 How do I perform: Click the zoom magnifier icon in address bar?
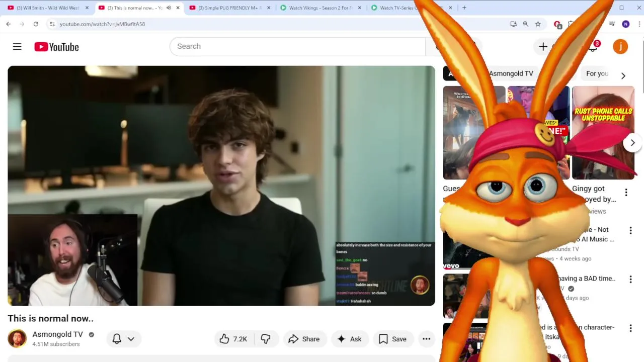(x=525, y=24)
